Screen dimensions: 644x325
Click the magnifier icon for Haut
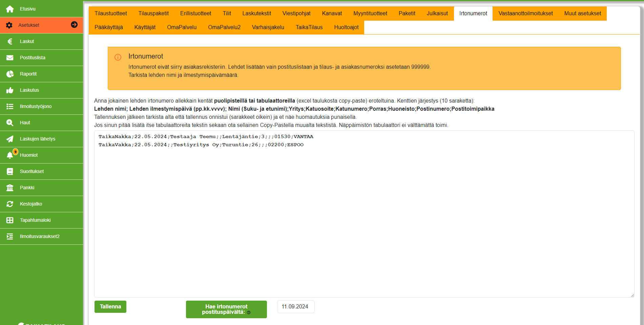tap(10, 123)
